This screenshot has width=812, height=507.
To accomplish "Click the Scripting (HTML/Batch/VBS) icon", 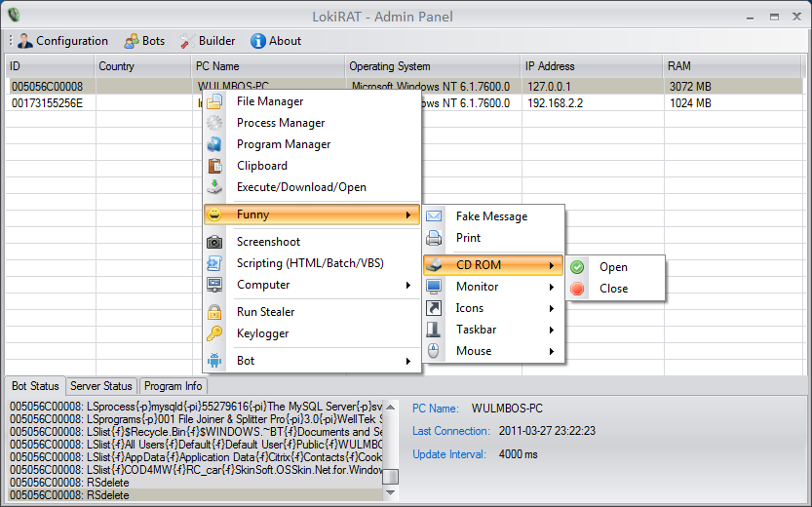I will click(214, 263).
